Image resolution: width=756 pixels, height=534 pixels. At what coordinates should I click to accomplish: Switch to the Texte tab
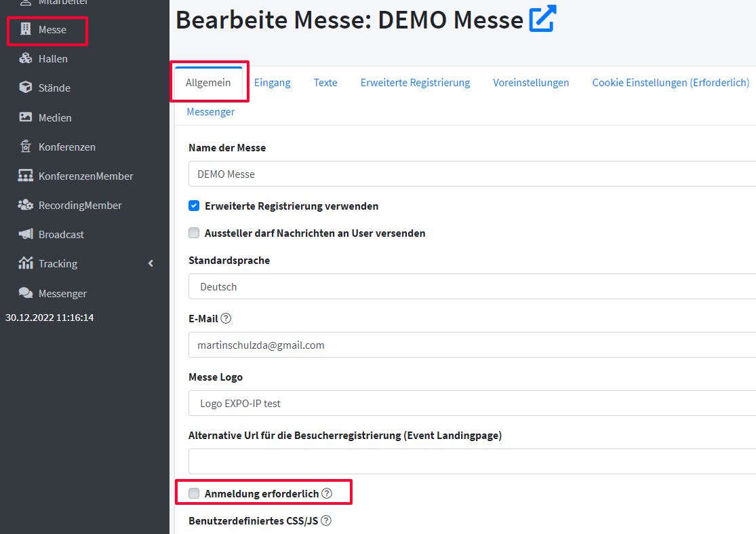coord(325,82)
